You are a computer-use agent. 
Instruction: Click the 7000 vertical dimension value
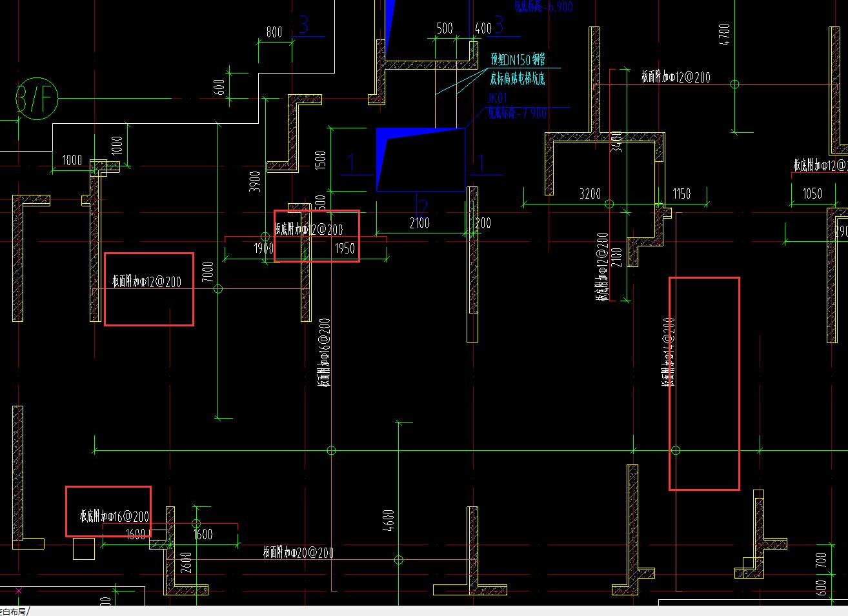coord(207,272)
